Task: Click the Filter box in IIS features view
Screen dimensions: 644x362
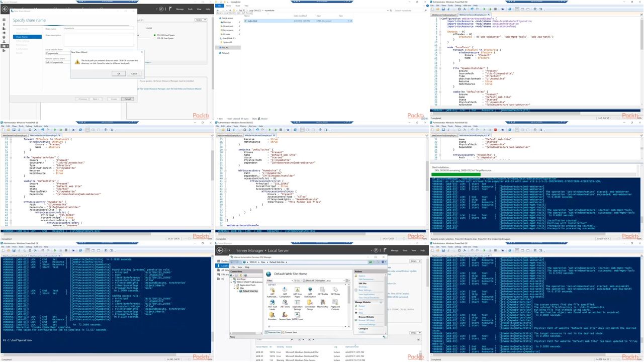Action: [x=282, y=281]
